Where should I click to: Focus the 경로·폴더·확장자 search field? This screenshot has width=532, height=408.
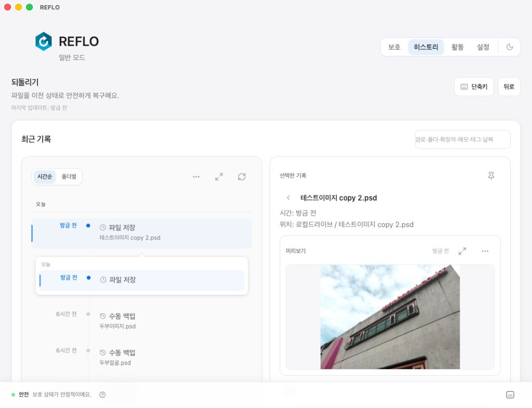tap(462, 139)
